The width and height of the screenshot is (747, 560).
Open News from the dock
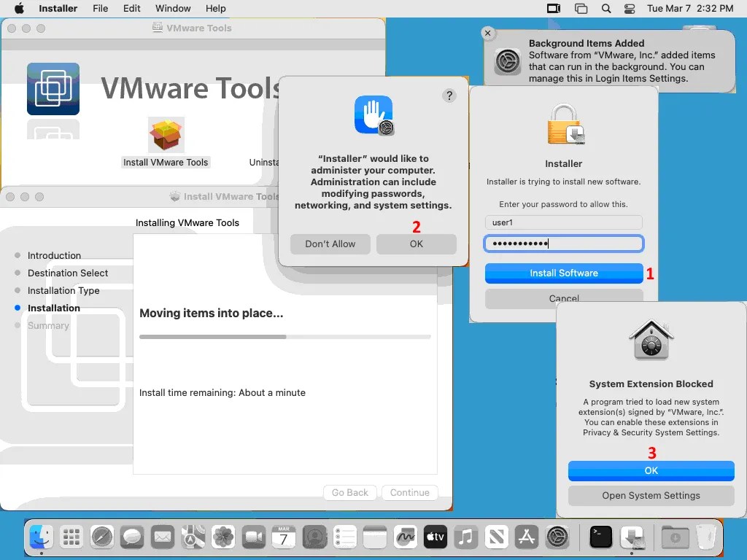[496, 537]
